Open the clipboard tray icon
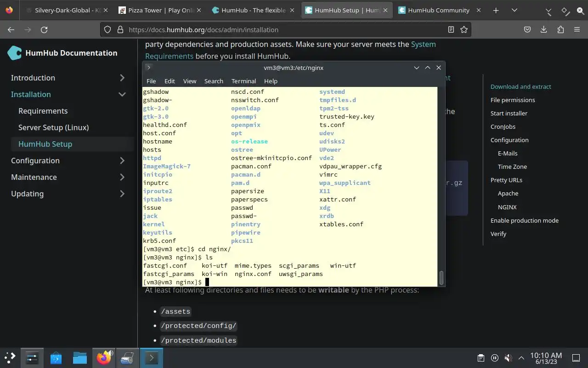Screen dimensions: 588x368 tap(481, 358)
